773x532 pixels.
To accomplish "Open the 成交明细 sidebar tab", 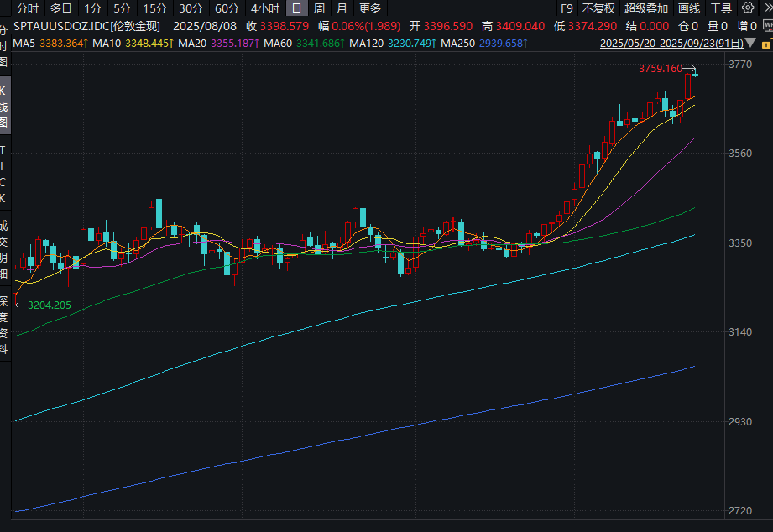I will tap(3, 248).
